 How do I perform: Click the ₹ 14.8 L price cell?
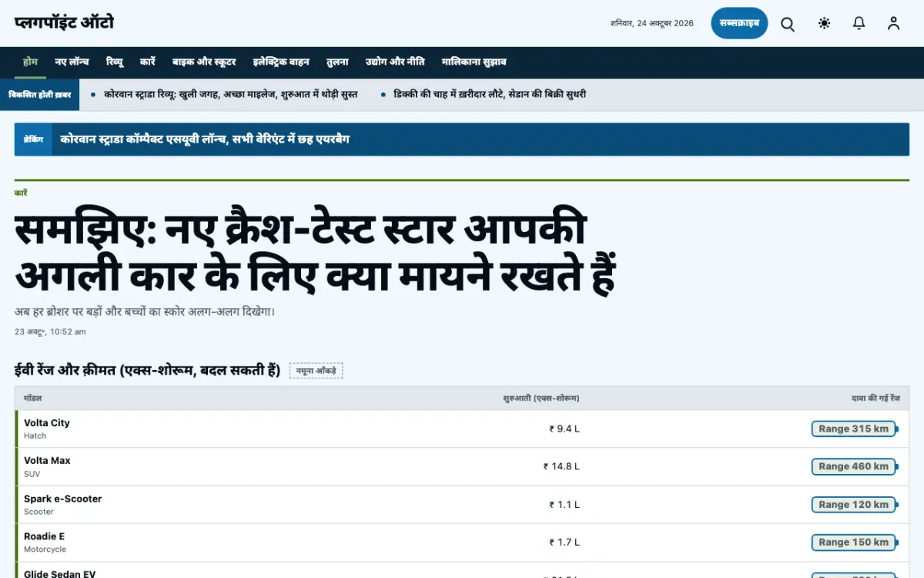[561, 466]
